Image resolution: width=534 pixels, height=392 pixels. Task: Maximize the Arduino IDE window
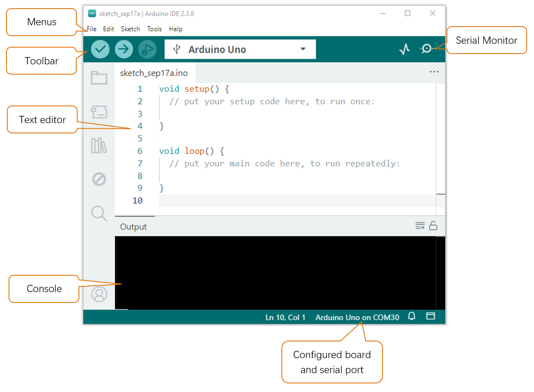pos(407,13)
